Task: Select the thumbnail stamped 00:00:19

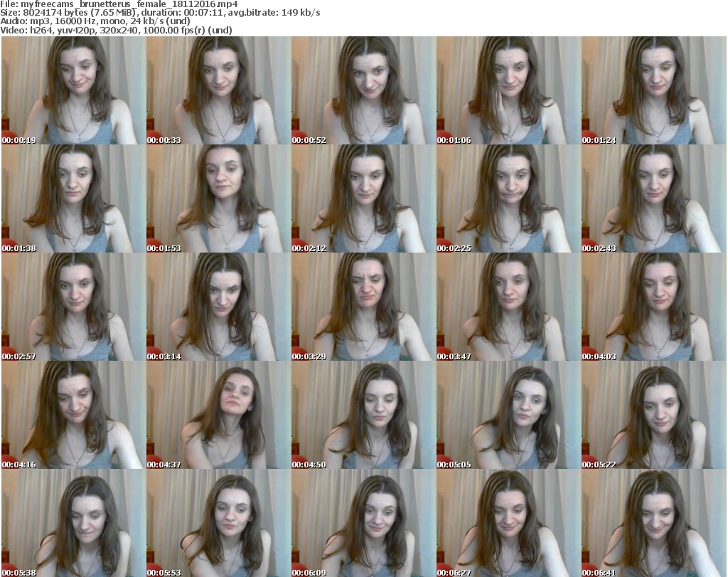Action: coord(74,90)
